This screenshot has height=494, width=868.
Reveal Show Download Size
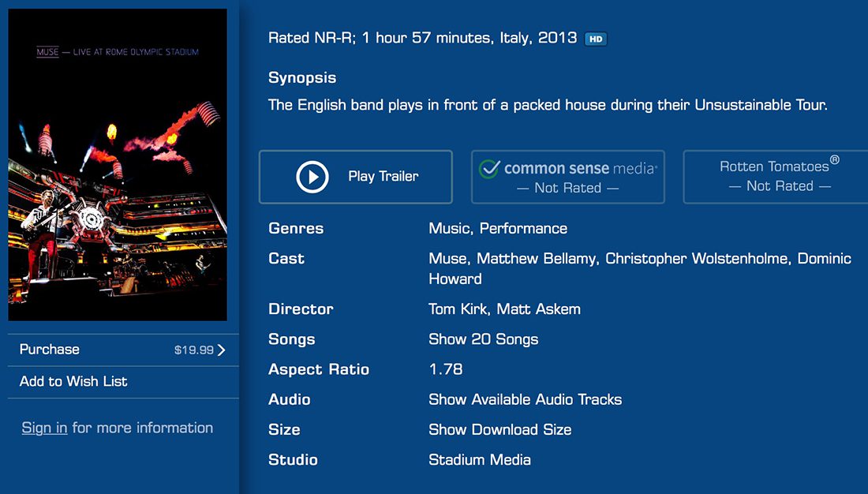click(499, 429)
